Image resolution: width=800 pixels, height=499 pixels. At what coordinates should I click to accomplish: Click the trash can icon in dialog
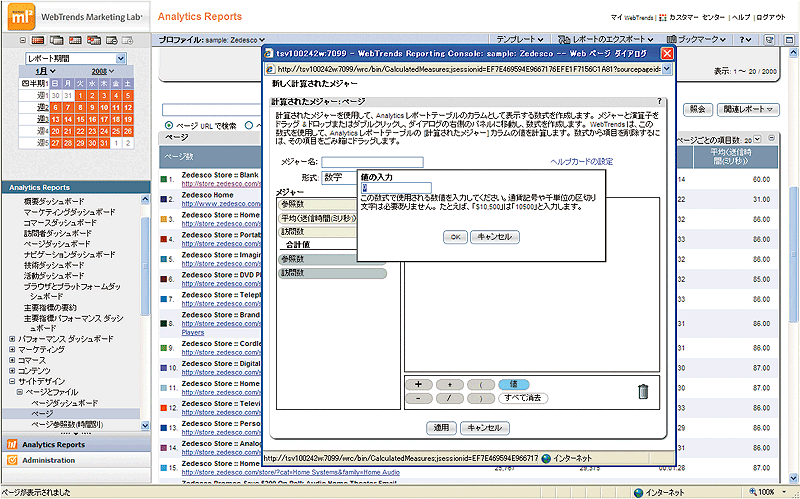643,391
